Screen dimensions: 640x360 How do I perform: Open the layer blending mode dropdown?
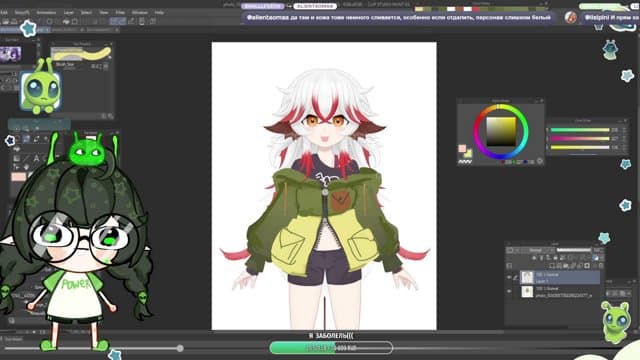pyautogui.click(x=536, y=250)
